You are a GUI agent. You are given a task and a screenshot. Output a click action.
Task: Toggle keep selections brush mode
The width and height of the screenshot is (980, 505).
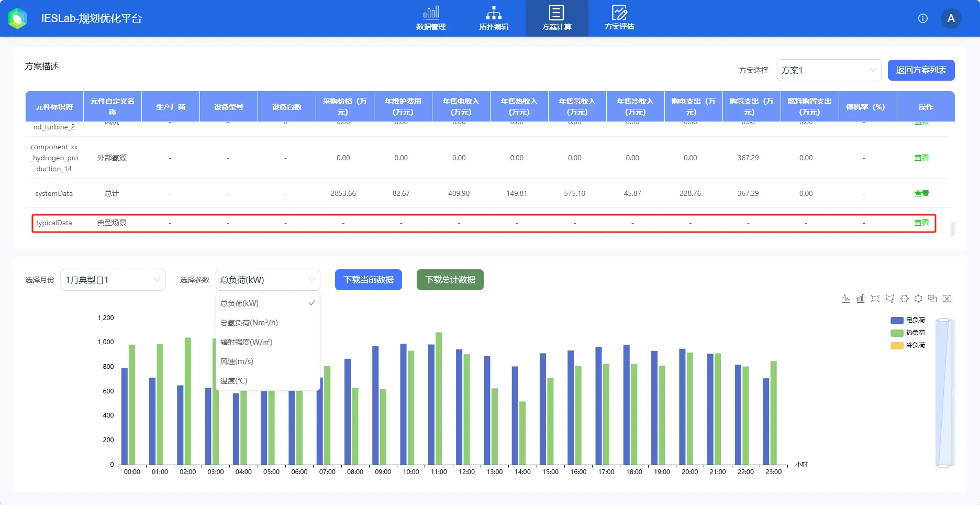click(x=932, y=299)
